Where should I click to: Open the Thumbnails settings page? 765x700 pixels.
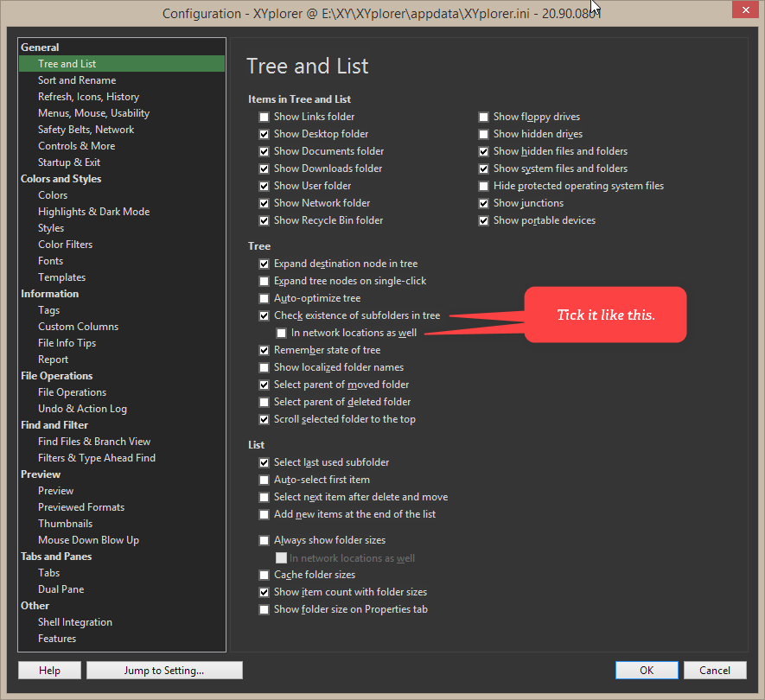point(65,523)
